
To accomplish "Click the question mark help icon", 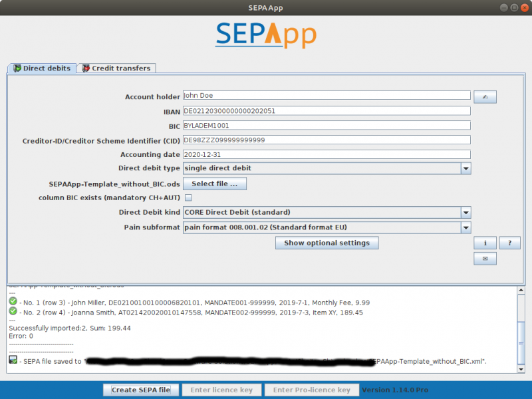I will point(509,243).
